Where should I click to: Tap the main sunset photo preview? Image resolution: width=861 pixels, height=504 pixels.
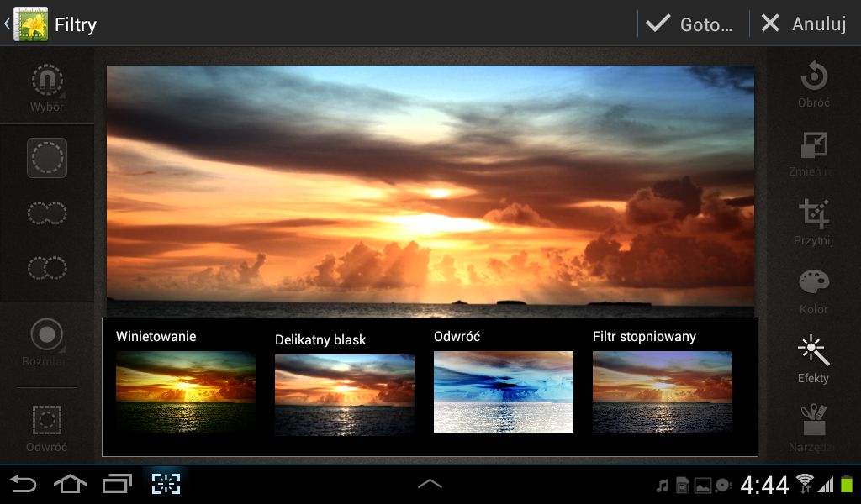(x=430, y=192)
